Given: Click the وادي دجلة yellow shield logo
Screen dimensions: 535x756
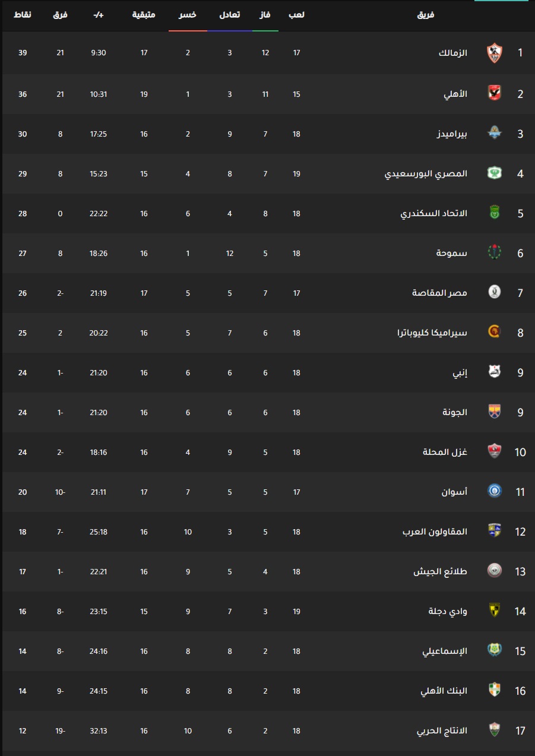Looking at the screenshot, I should [x=494, y=611].
